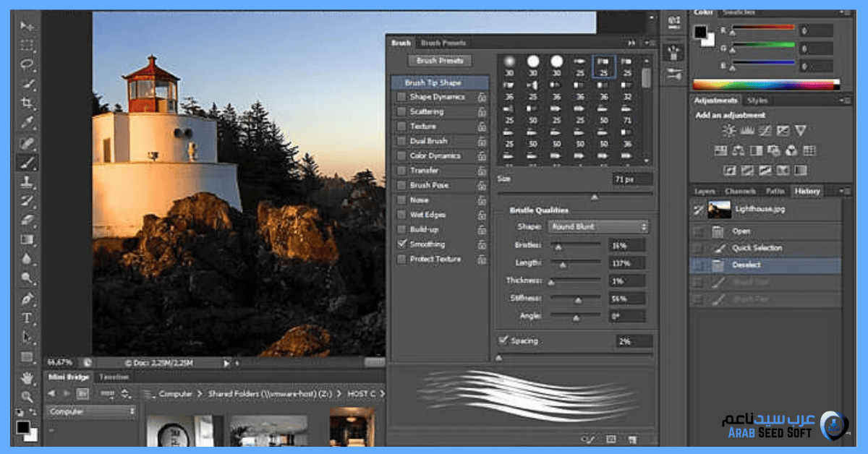
Task: Switch to the Layers tab
Action: click(705, 192)
